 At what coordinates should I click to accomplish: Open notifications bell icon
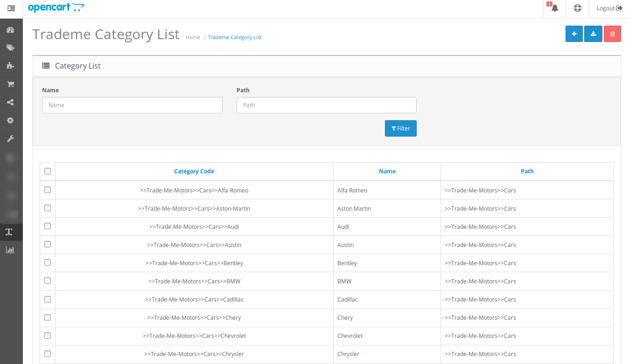coord(554,8)
